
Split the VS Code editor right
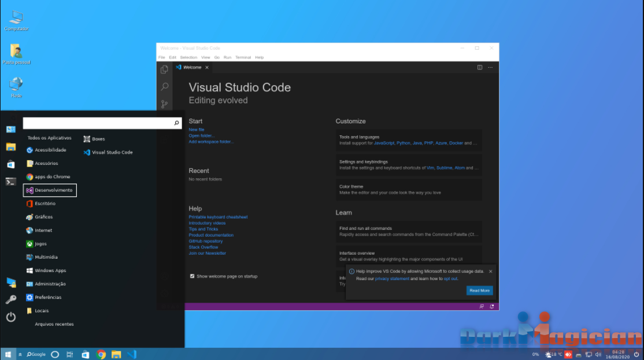coord(479,68)
